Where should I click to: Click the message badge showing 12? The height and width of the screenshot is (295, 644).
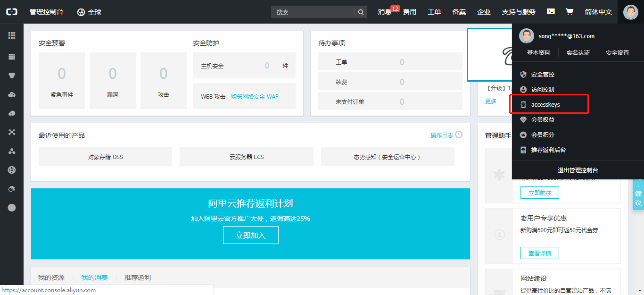pos(395,8)
